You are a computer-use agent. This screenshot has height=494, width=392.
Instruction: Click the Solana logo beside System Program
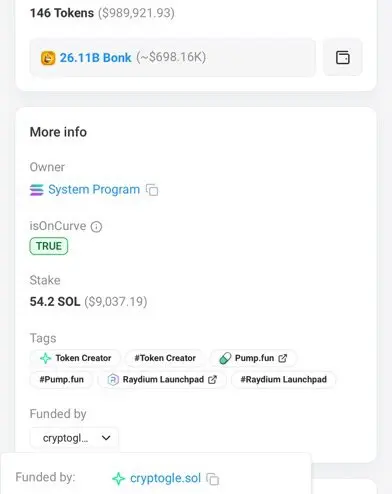pyautogui.click(x=37, y=190)
